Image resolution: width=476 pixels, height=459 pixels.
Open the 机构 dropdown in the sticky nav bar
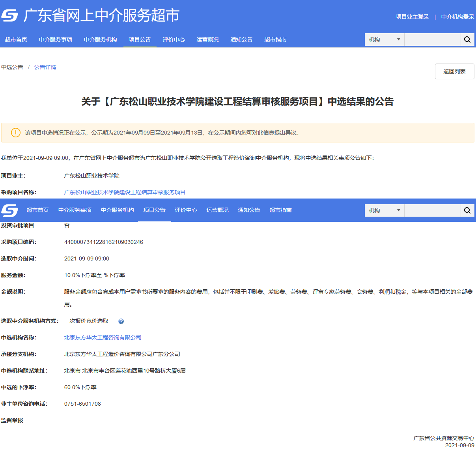click(x=385, y=210)
